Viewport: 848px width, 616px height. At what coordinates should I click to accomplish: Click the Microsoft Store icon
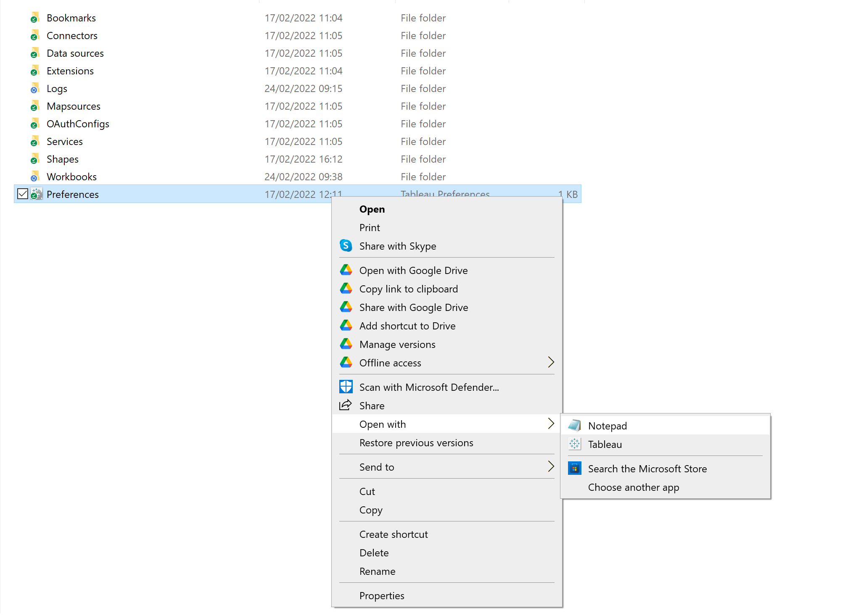pyautogui.click(x=574, y=469)
